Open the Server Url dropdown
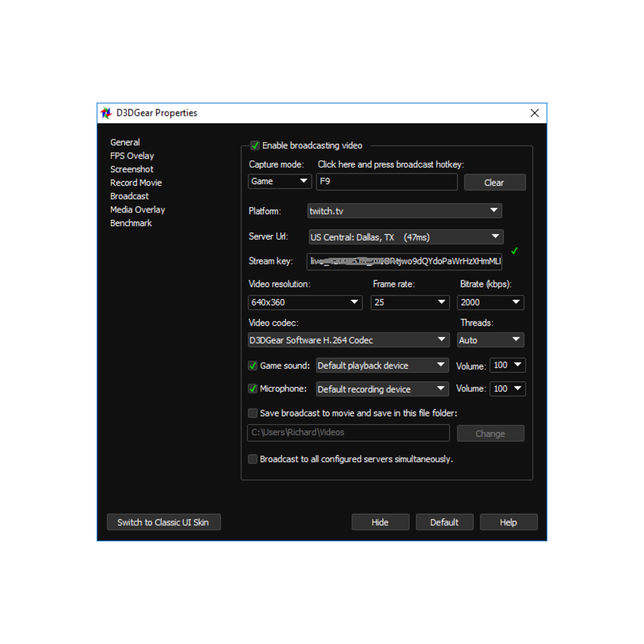The width and height of the screenshot is (644, 644). 405,237
